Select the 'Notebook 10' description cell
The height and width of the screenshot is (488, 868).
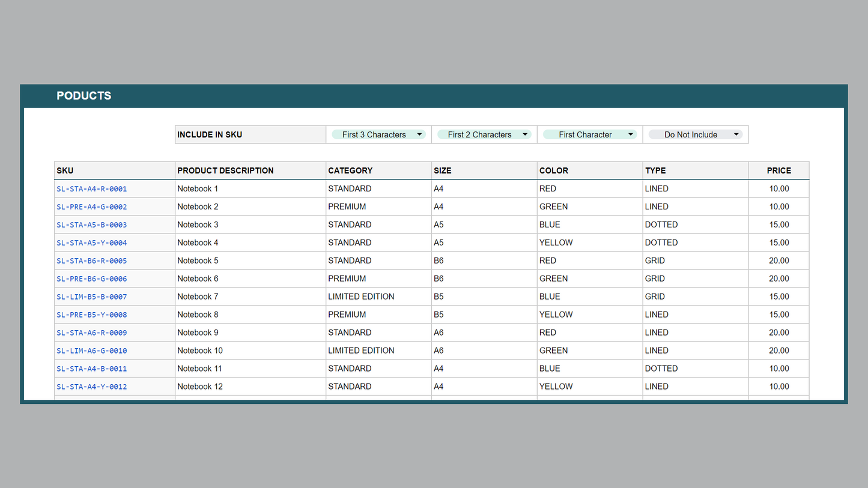200,351
